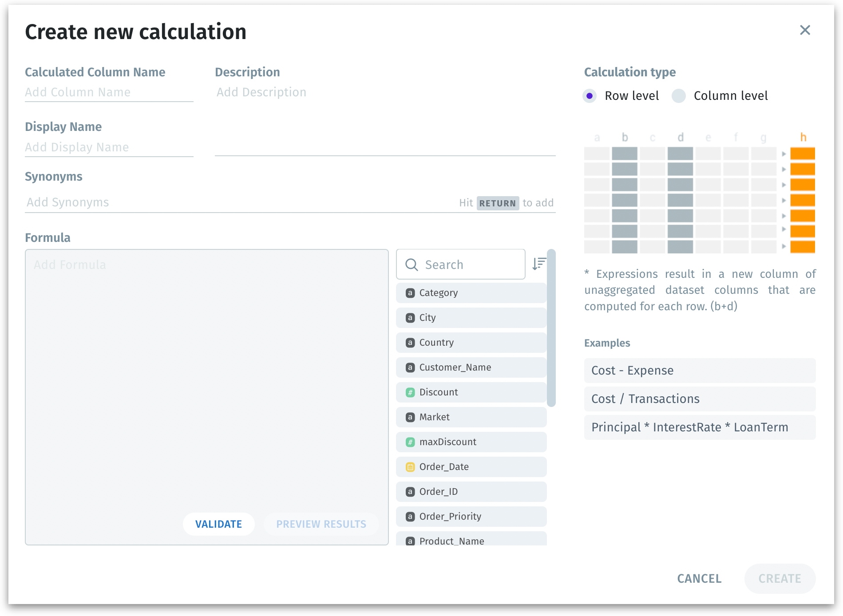843x616 pixels.
Task: Click the numeric icon beside maxDiscount
Action: tap(410, 442)
